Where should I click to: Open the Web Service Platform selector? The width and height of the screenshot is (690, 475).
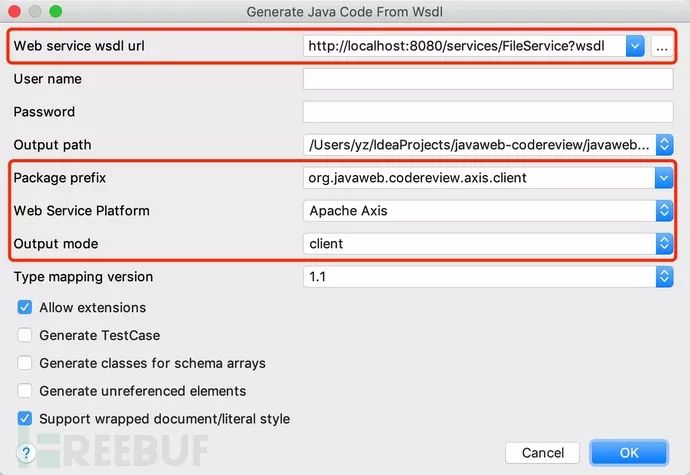pyautogui.click(x=664, y=211)
